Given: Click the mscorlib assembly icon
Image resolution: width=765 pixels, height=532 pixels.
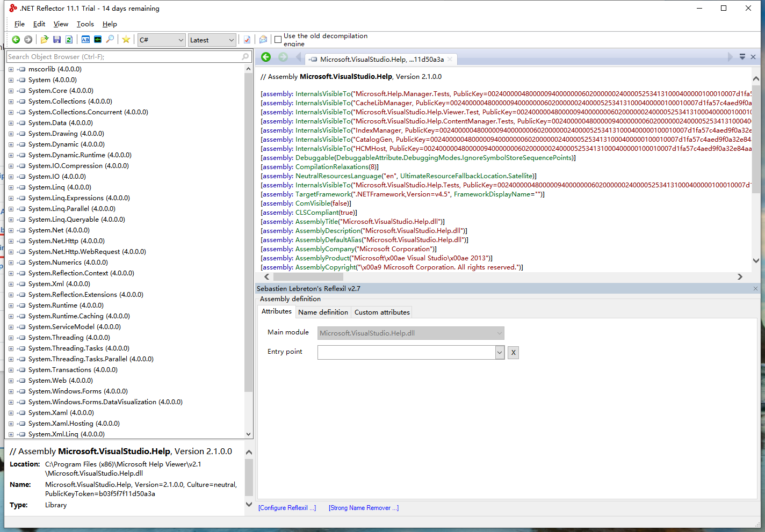Looking at the screenshot, I should [21, 69].
